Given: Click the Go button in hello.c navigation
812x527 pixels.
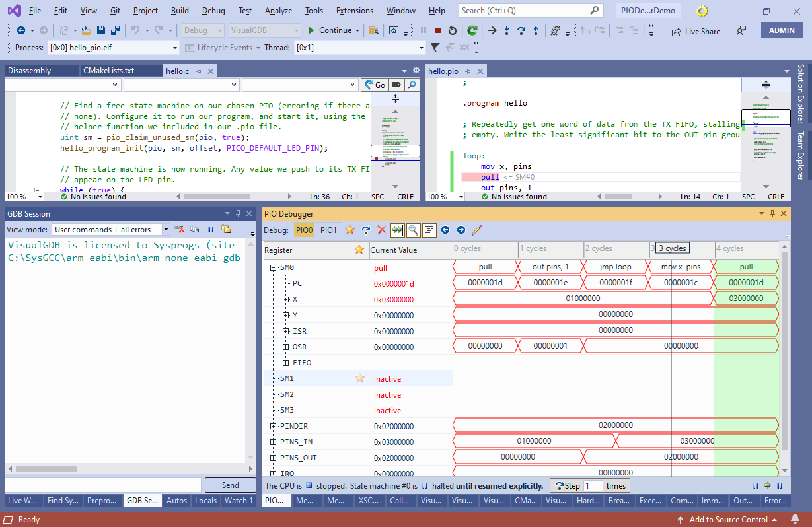Looking at the screenshot, I should pos(375,85).
